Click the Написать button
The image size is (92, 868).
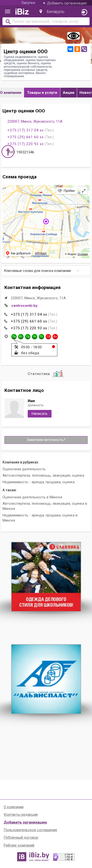39,413
